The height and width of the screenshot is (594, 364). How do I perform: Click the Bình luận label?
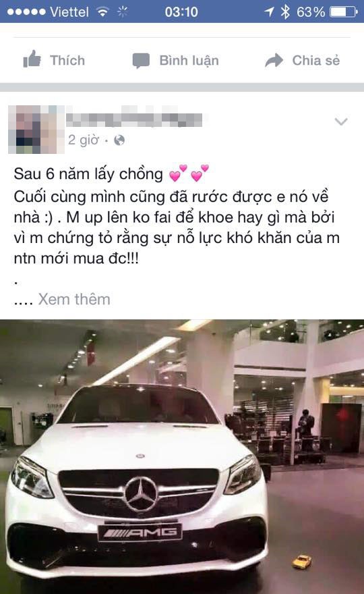click(x=189, y=61)
